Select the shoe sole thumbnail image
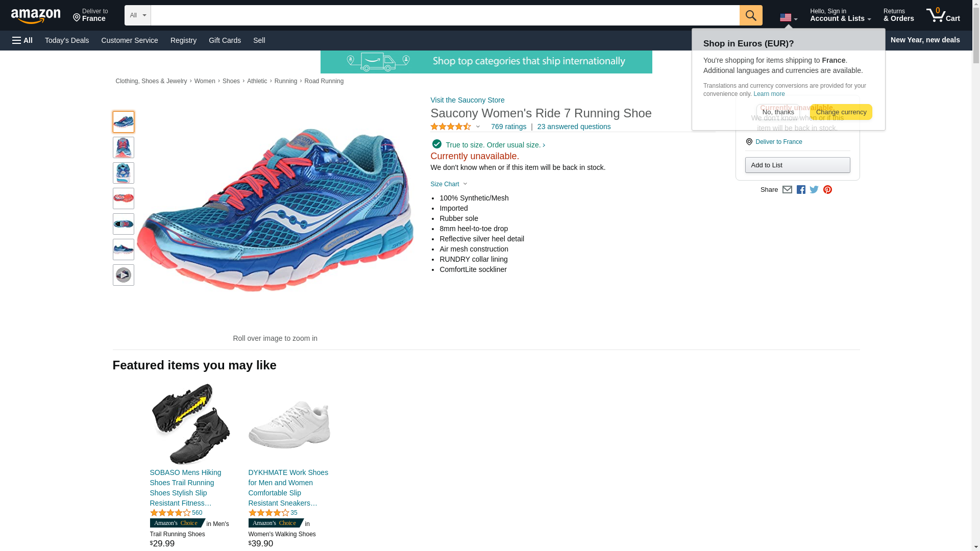The image size is (980, 551). click(123, 198)
